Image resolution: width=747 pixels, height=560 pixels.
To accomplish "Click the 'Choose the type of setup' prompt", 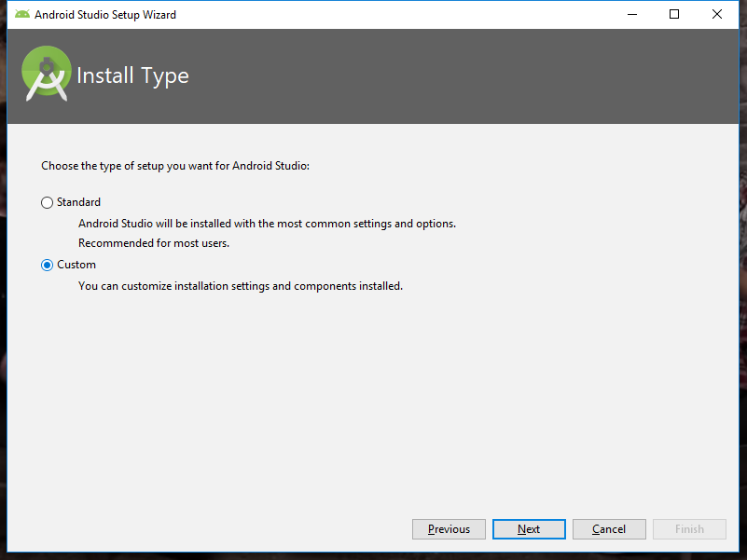I will coord(175,166).
